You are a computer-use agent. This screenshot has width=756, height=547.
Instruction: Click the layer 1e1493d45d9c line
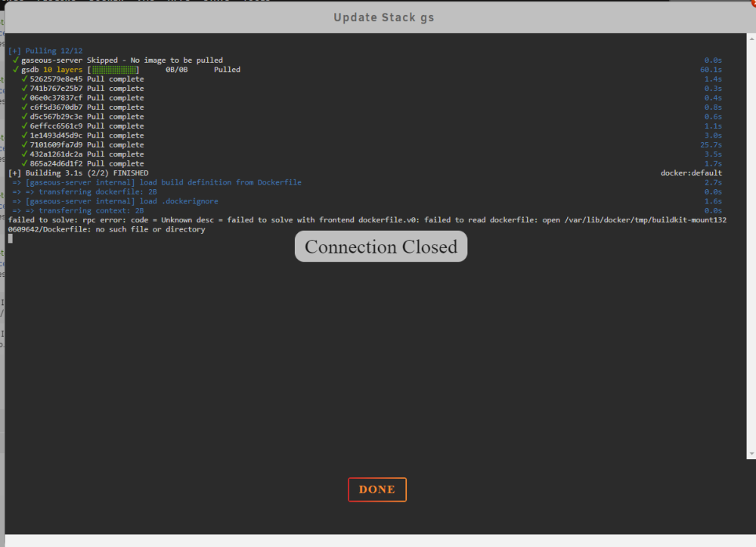[x=82, y=135]
